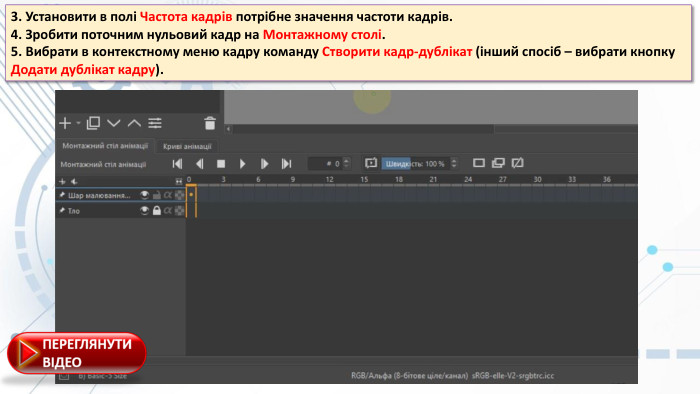Open the dropdown arrow next to add layer

[x=78, y=123]
